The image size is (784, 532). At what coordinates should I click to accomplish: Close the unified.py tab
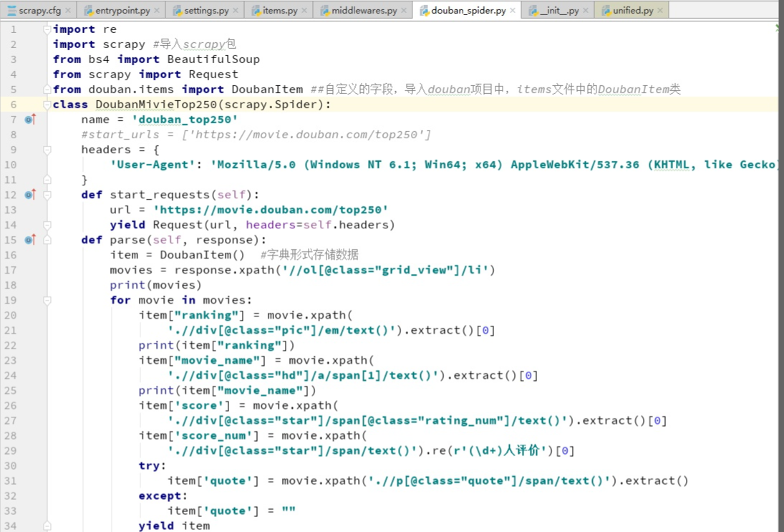point(660,10)
